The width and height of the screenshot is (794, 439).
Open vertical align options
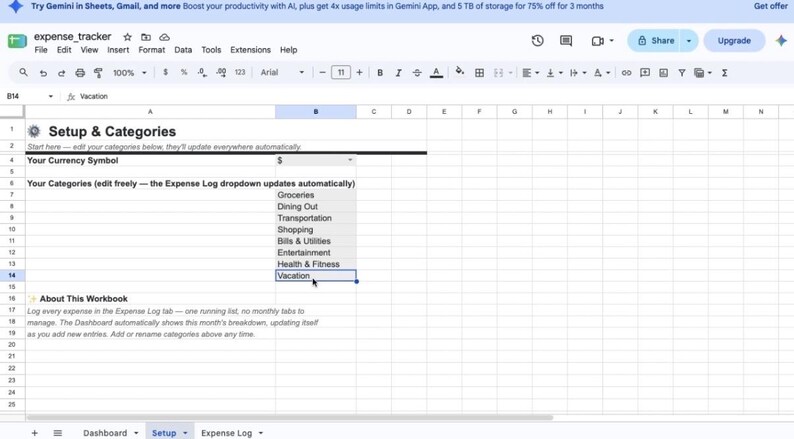tap(554, 73)
